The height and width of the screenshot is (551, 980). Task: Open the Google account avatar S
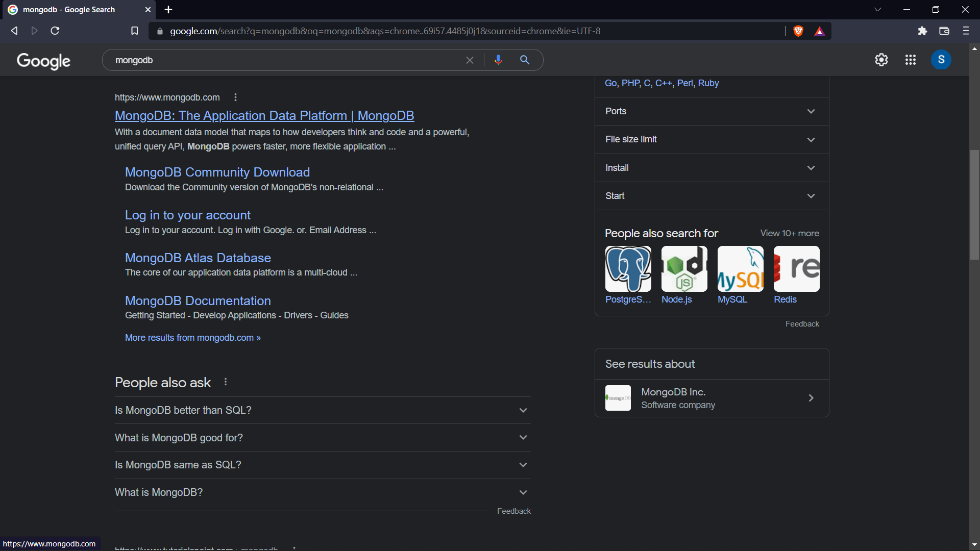tap(941, 60)
